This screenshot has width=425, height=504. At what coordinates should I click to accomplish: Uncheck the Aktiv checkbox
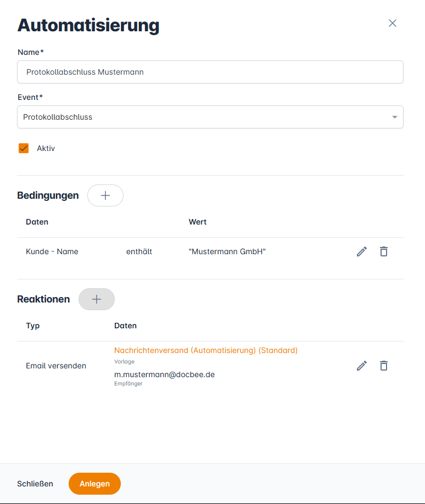click(x=24, y=148)
